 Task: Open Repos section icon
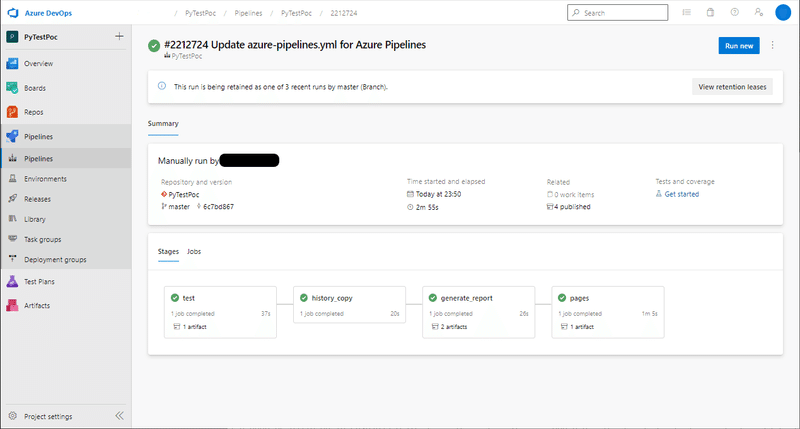[x=12, y=112]
